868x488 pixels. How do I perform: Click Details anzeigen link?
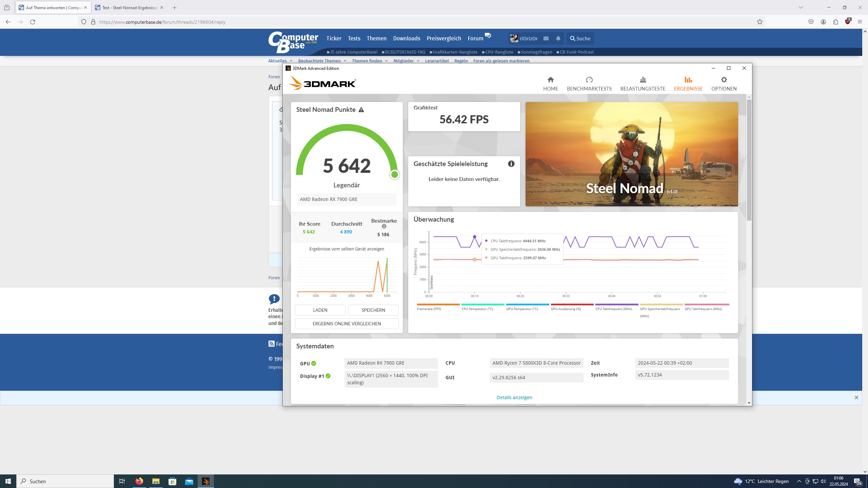[x=514, y=398]
